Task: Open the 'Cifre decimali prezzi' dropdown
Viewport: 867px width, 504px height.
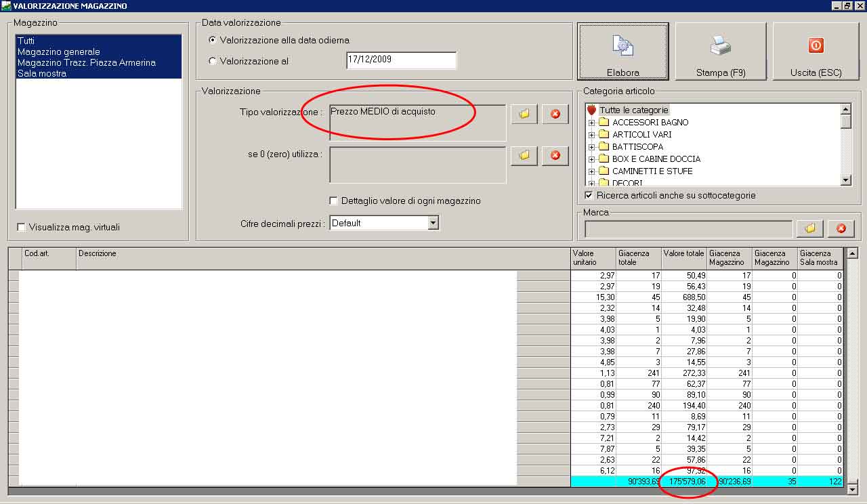Action: [433, 223]
